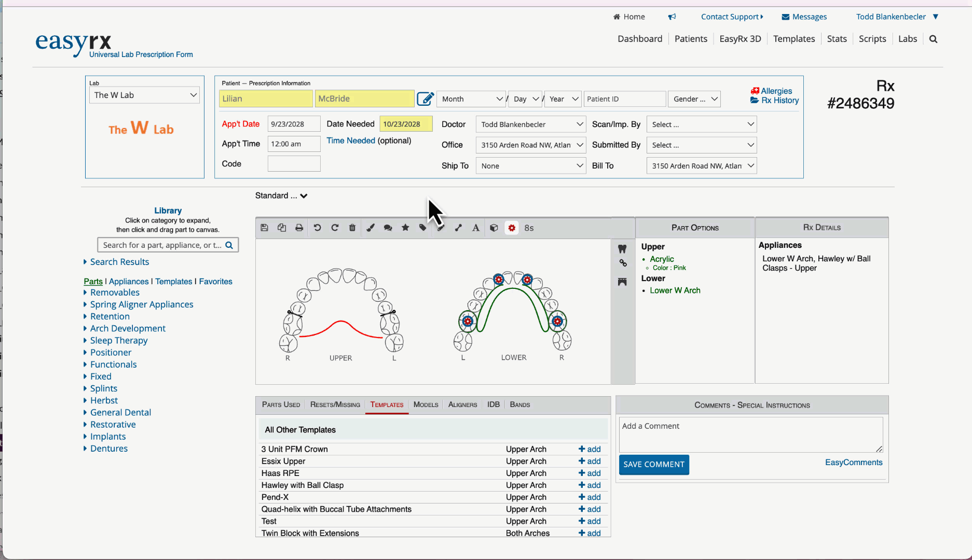Viewport: 972px width, 560px height.
Task: Open Rx History
Action: tap(775, 101)
